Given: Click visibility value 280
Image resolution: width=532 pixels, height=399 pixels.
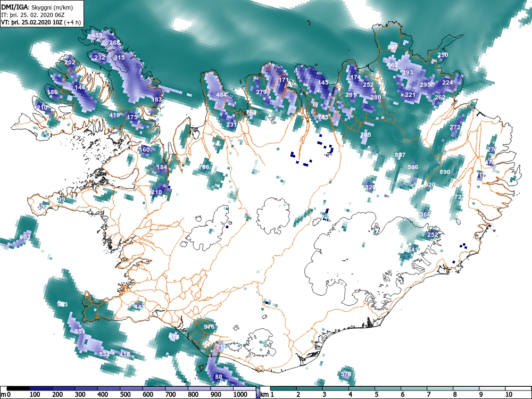Looking at the screenshot, I should point(376,97).
